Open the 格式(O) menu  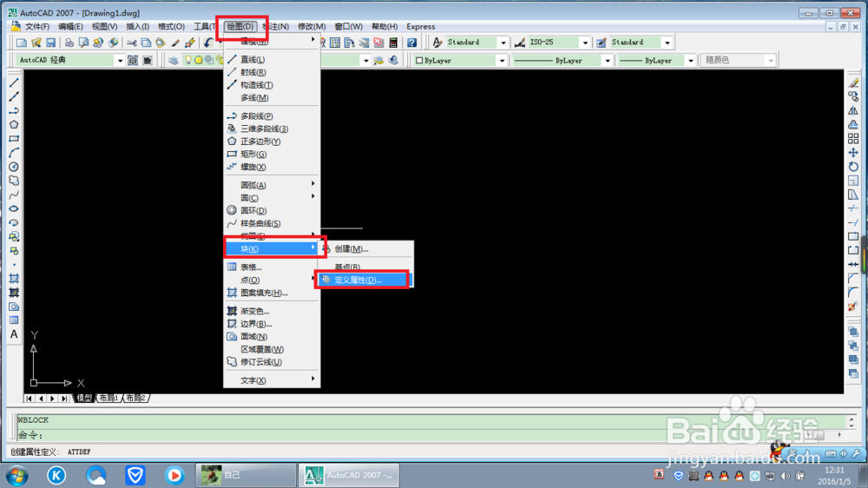(x=171, y=27)
